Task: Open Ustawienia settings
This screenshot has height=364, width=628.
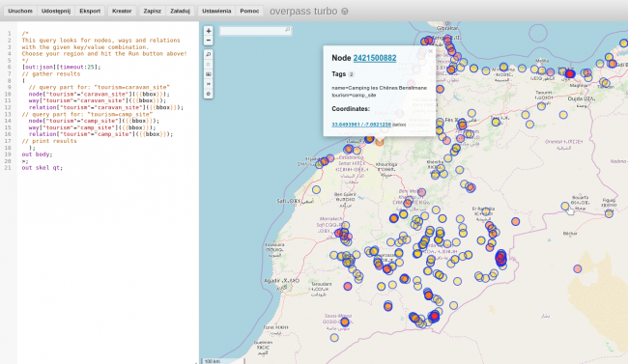Action: [216, 11]
